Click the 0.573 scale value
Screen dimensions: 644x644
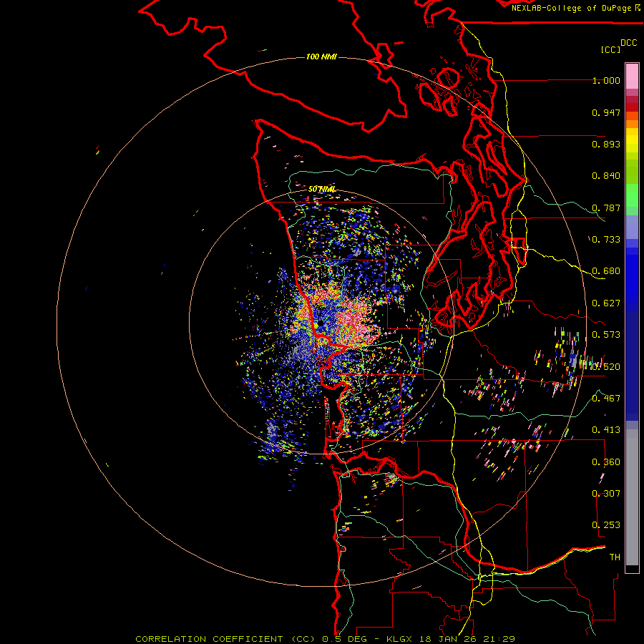[606, 335]
